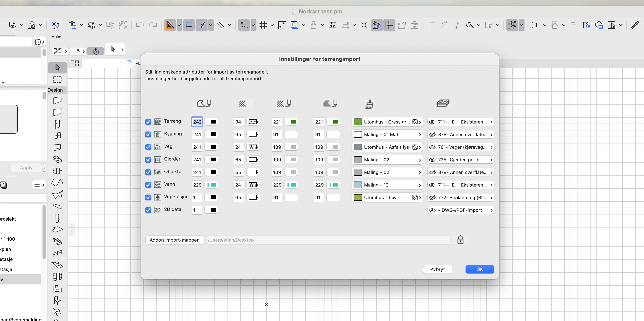Disable the Vegetasjon import checkbox

pos(148,197)
